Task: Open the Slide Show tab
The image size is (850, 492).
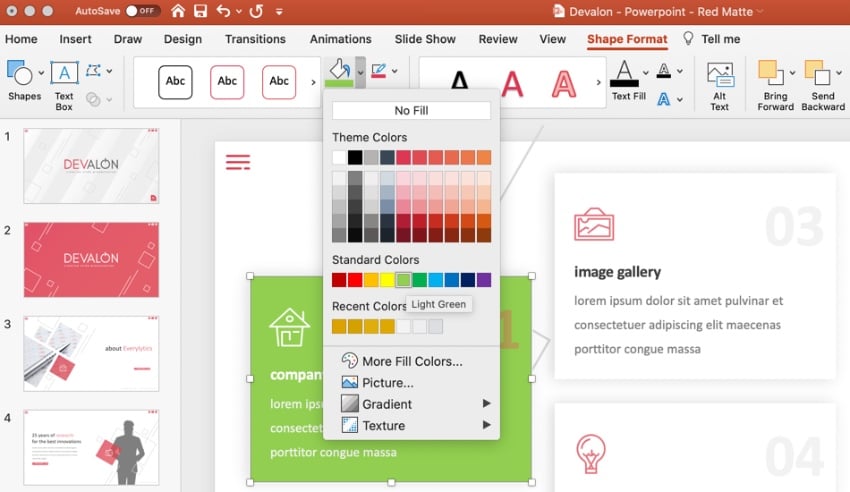Action: pyautogui.click(x=425, y=39)
